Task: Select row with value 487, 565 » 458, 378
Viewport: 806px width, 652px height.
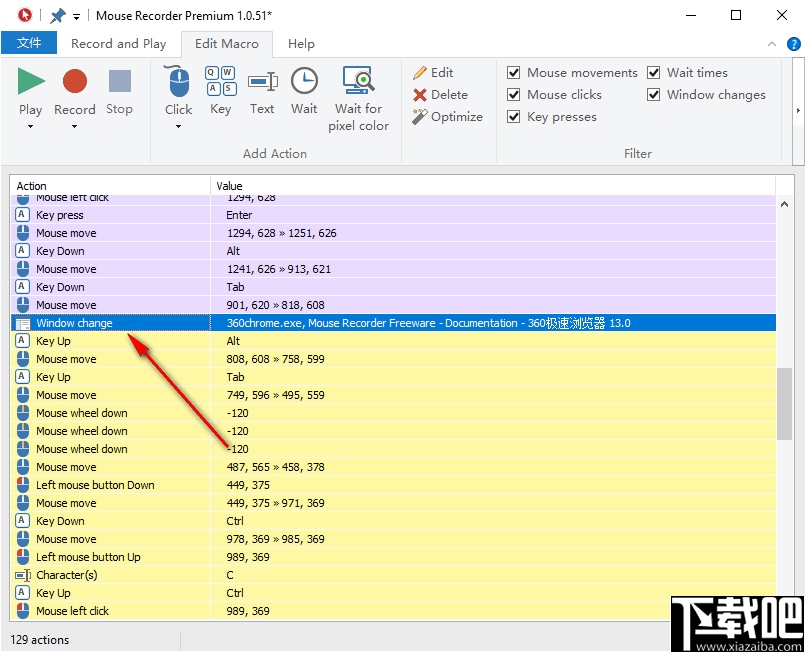Action: click(x=393, y=467)
